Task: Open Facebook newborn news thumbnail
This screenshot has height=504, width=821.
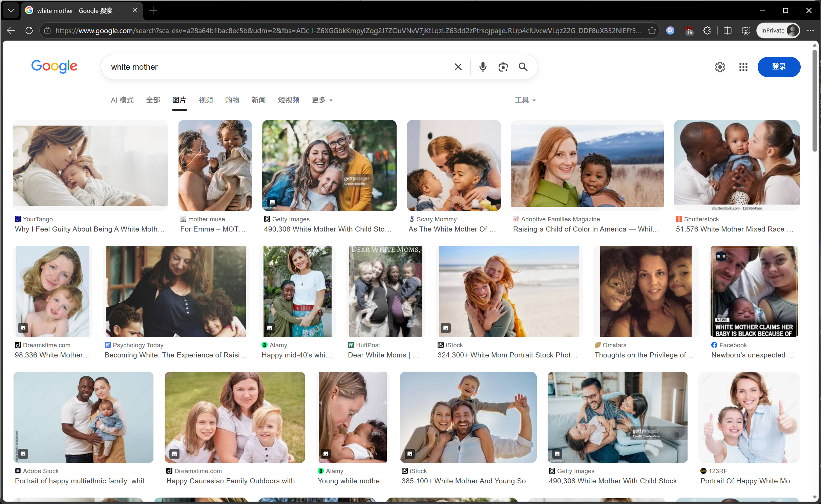Action: coord(754,291)
